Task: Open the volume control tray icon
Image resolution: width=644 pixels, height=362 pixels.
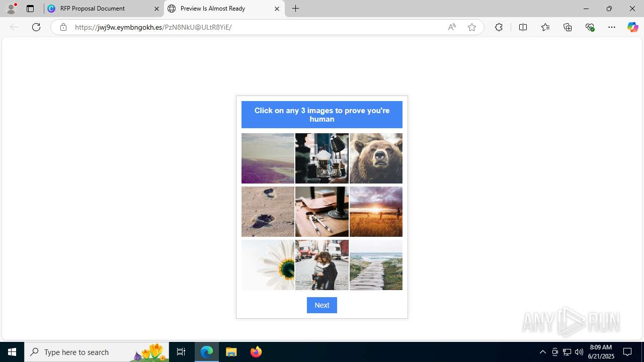Action: click(579, 352)
